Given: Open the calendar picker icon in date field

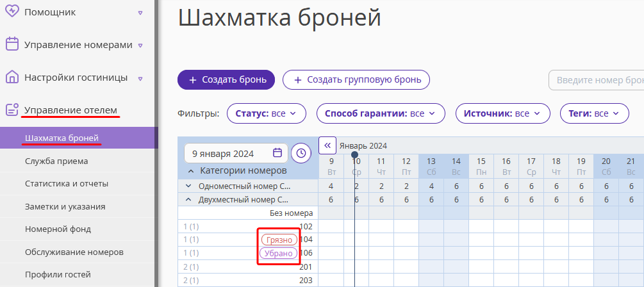Looking at the screenshot, I should point(277,153).
